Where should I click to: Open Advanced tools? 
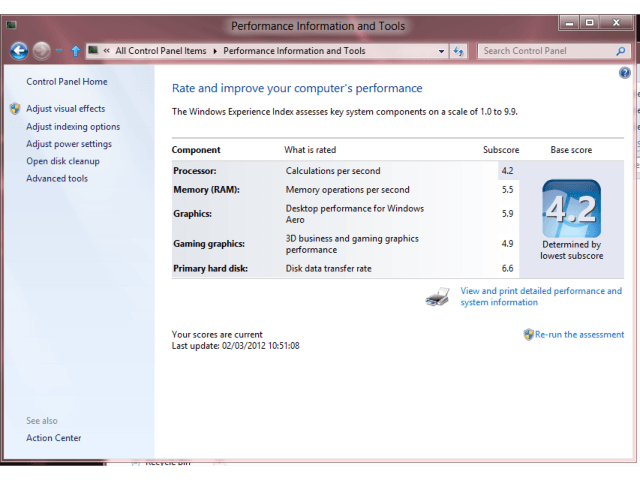coord(57,178)
